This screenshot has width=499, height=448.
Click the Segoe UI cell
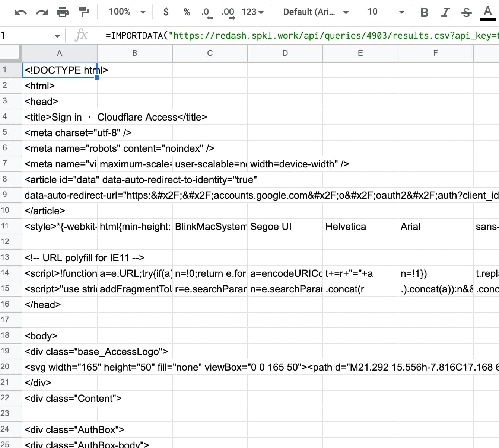click(285, 227)
